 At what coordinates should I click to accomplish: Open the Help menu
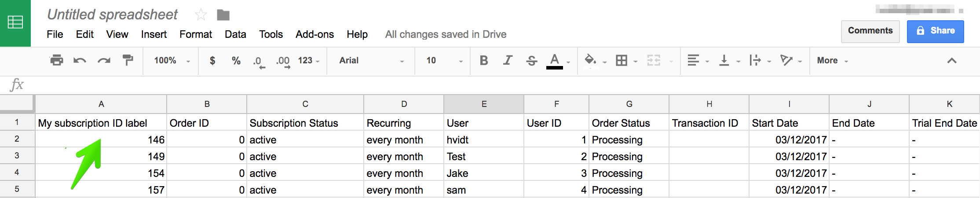pos(357,34)
